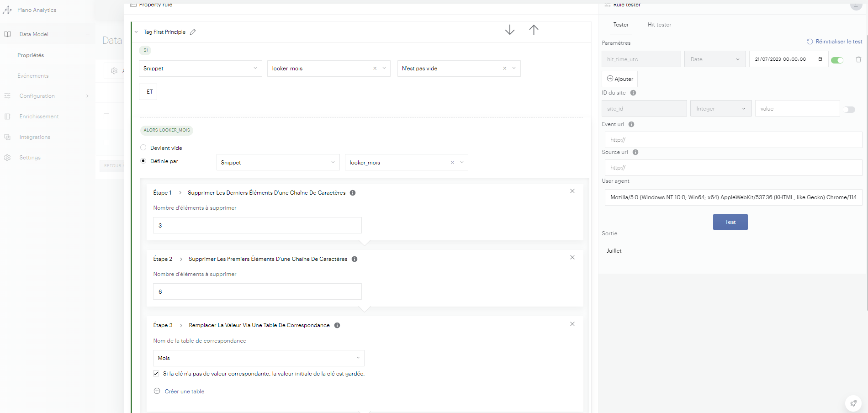Click the pencil icon beside Tag First Principle
Screen dimensions: 868x413
pos(193,32)
